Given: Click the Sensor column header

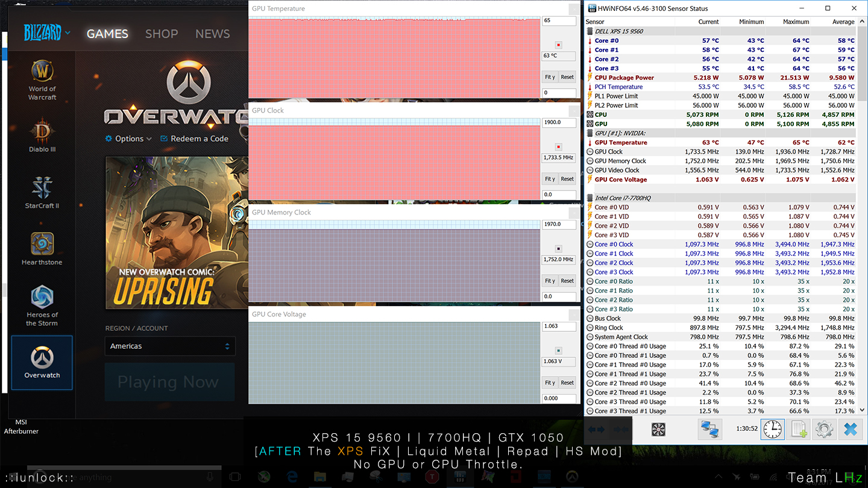Looking at the screenshot, I should [629, 22].
